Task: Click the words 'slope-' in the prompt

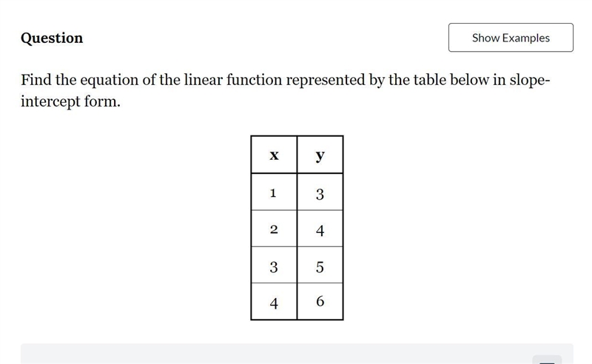Action: [530, 81]
